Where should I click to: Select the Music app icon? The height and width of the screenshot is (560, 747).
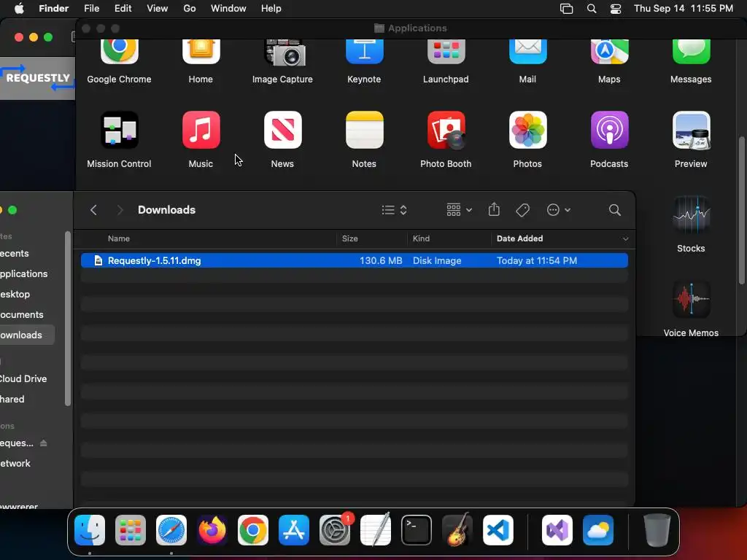(x=201, y=130)
